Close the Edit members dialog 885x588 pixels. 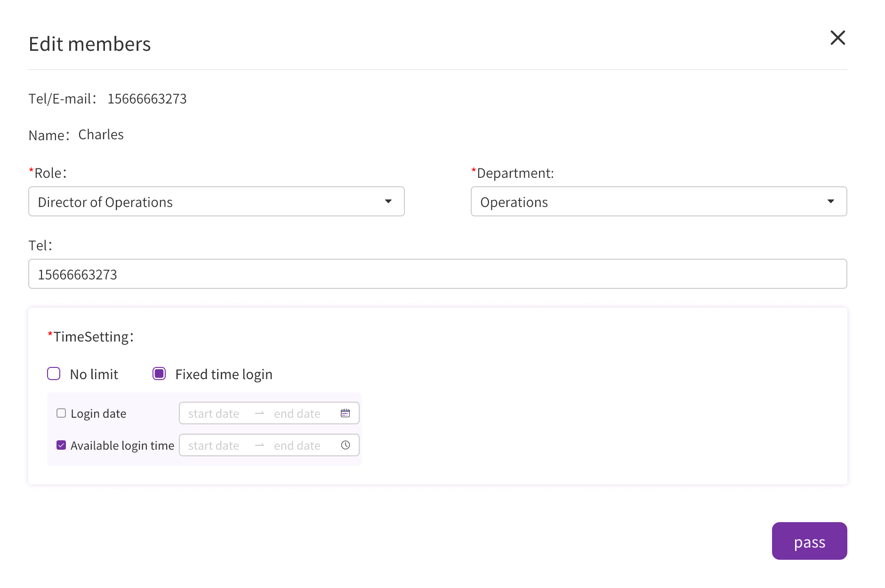[x=837, y=38]
